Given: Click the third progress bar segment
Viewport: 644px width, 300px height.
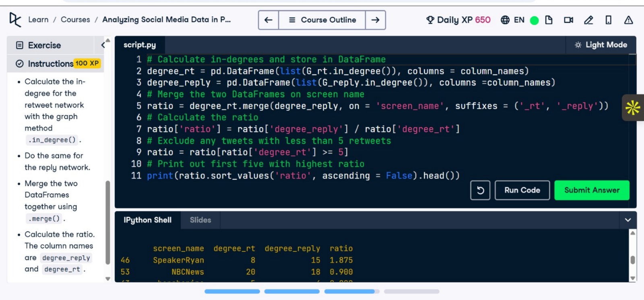Looking at the screenshot, I should [352, 291].
